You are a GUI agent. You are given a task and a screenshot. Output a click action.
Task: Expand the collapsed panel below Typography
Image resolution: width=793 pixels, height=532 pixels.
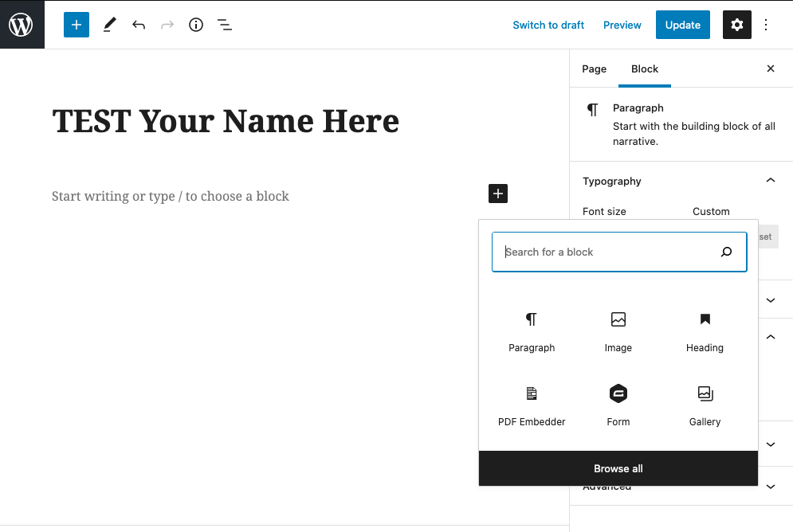tap(770, 300)
